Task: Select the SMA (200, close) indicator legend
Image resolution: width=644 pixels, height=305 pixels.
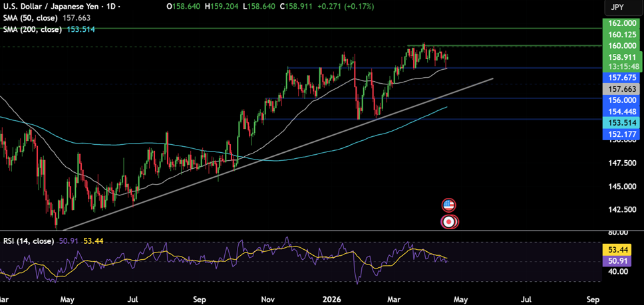Action: (x=33, y=29)
